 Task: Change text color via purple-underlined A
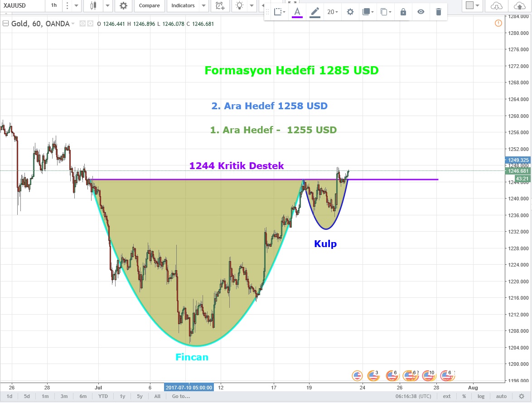(x=297, y=12)
